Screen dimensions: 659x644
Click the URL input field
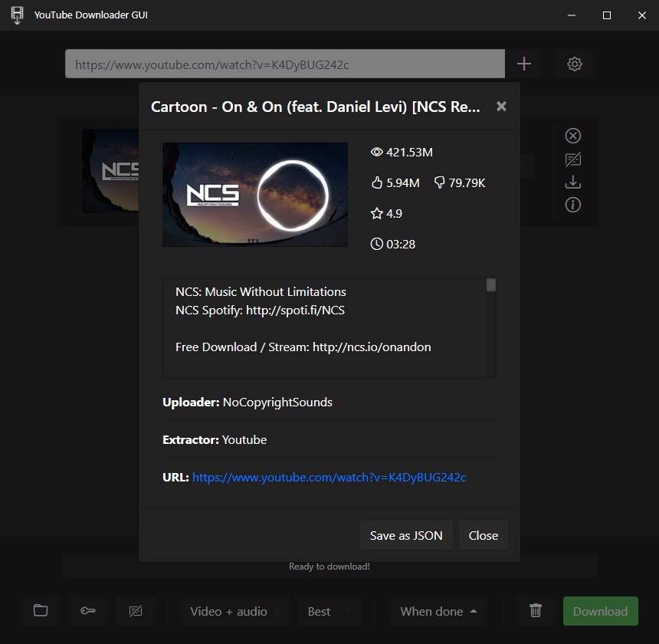284,64
